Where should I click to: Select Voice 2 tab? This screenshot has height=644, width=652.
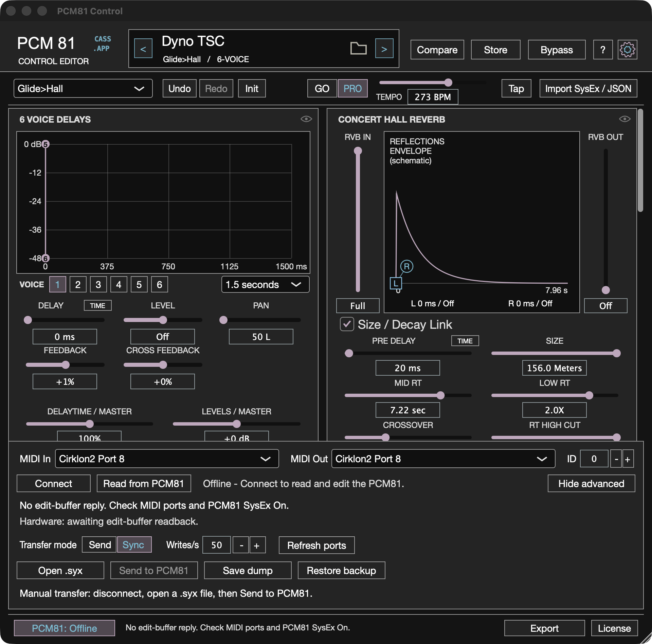point(78,285)
